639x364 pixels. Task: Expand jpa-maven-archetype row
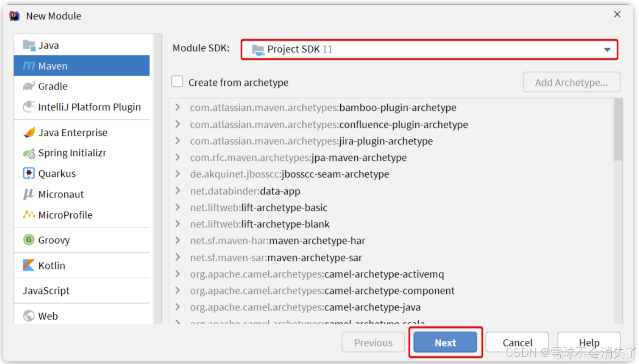click(178, 157)
